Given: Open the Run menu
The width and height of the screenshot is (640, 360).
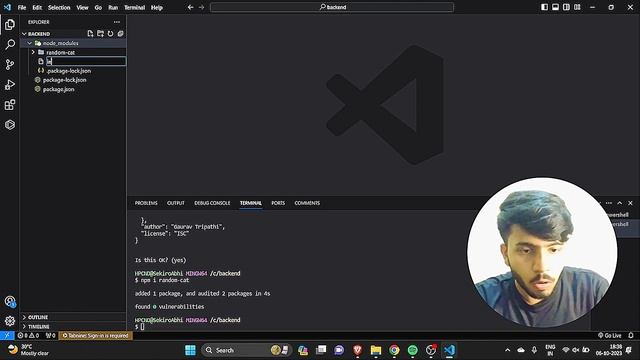Looking at the screenshot, I should (113, 7).
